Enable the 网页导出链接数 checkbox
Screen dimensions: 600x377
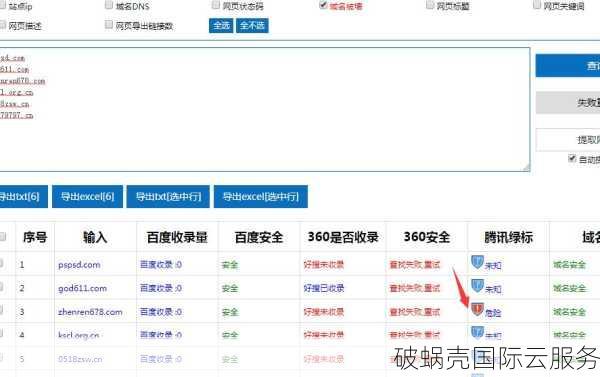coord(109,25)
